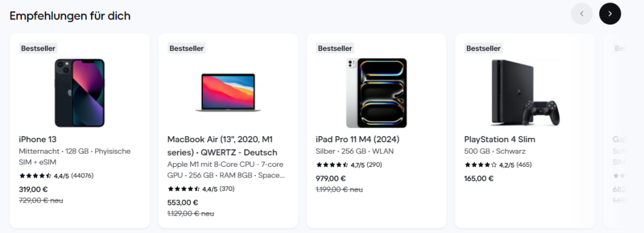644x233 pixels.
Task: Click the MacBook Air product title
Action: 222,146
